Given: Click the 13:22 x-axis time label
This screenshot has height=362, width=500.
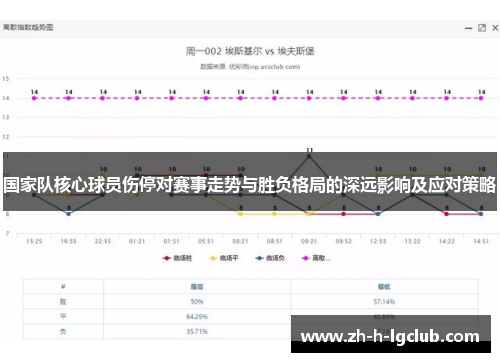Looking at the screenshot, I should click(412, 241).
